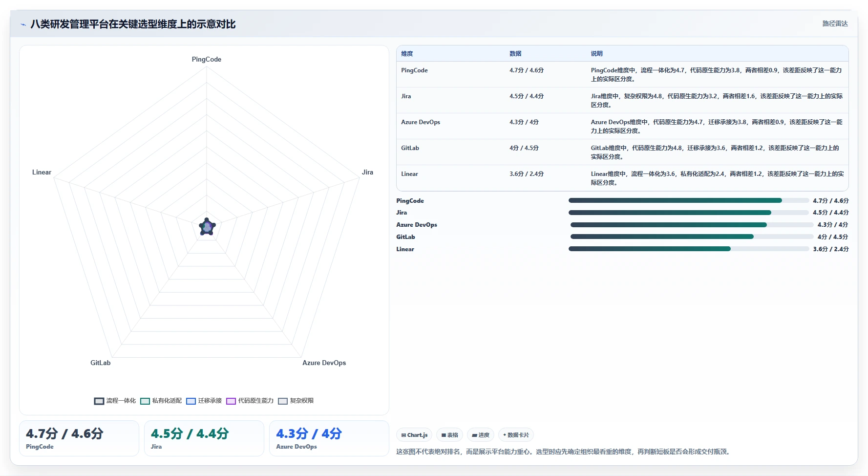Viewport: 868px width, 476px height.
Task: Click the Linear progress bar
Action: click(689, 249)
